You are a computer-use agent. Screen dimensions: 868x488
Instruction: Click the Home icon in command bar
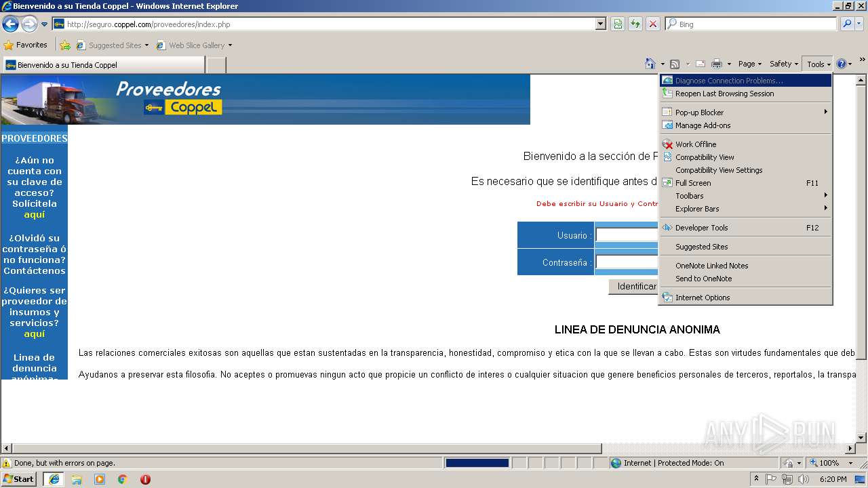[x=650, y=64]
